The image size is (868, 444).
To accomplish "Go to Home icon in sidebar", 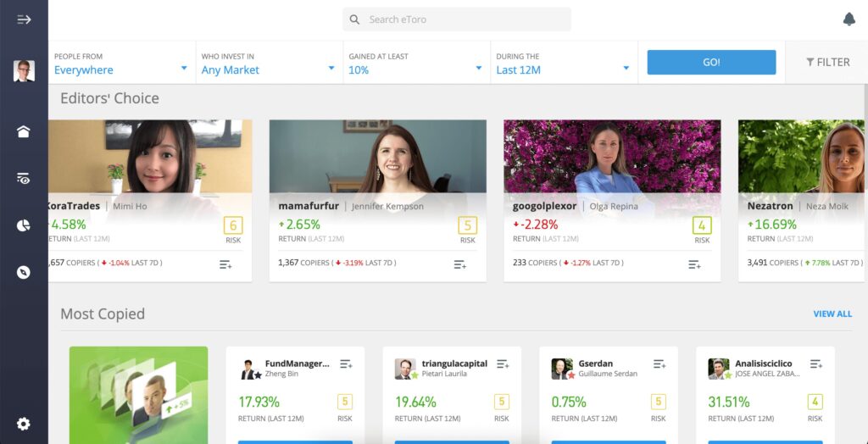I will [x=23, y=132].
